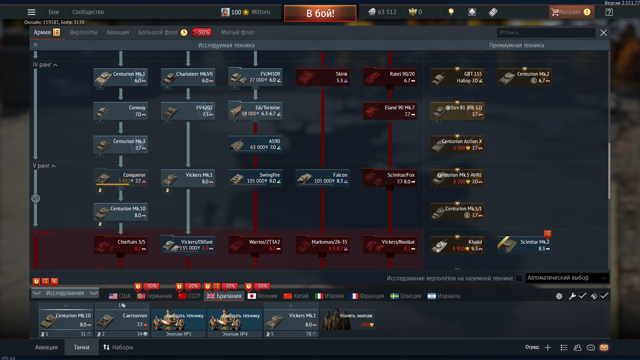Select the Япония nation tab
Screen dimensions: 640x360
tap(262, 296)
